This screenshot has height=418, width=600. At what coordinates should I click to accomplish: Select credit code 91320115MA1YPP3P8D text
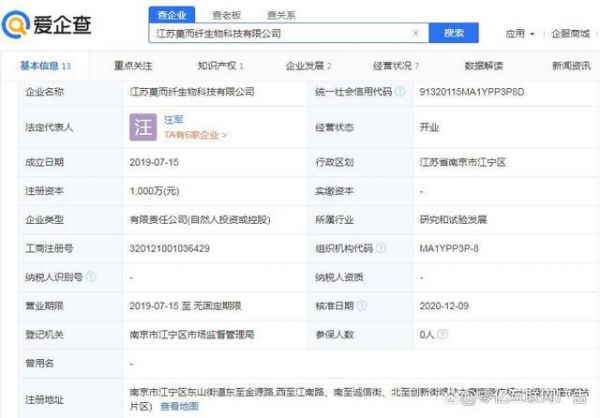point(472,92)
